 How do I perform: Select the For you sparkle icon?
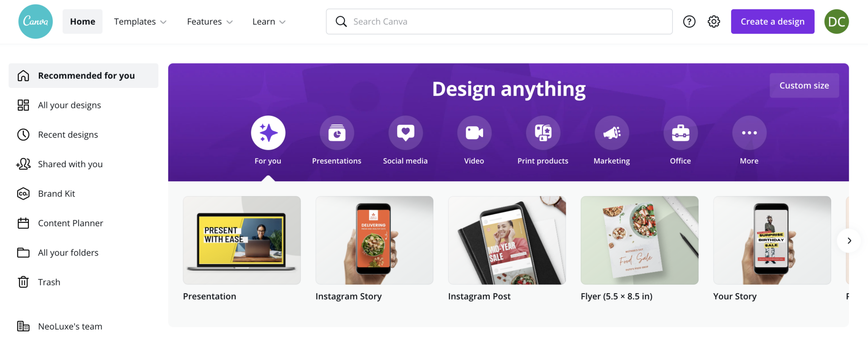[x=268, y=132]
